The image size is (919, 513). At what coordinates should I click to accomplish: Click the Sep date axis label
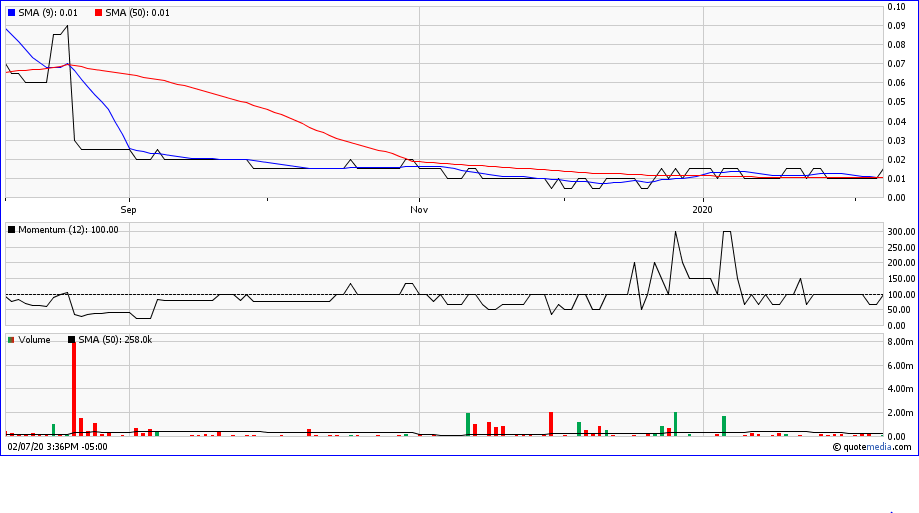click(128, 210)
